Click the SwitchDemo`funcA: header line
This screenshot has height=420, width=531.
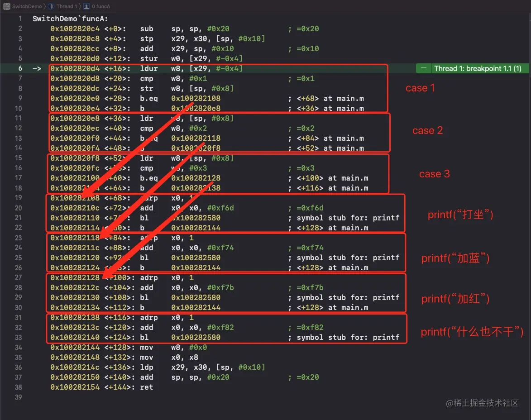[70, 19]
